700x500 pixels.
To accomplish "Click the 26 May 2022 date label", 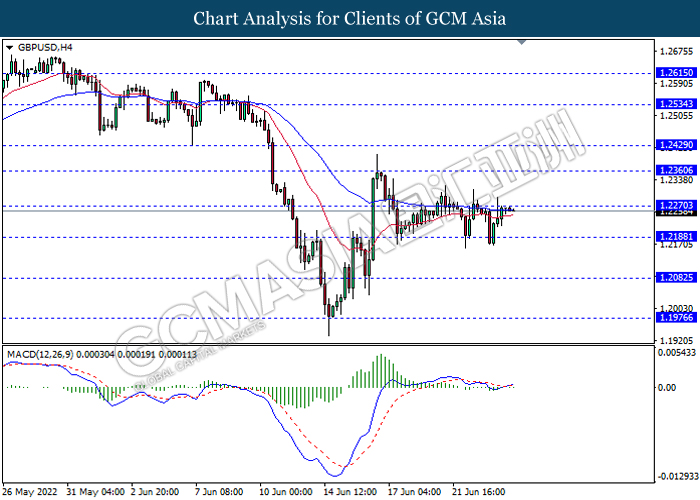I will [30, 492].
